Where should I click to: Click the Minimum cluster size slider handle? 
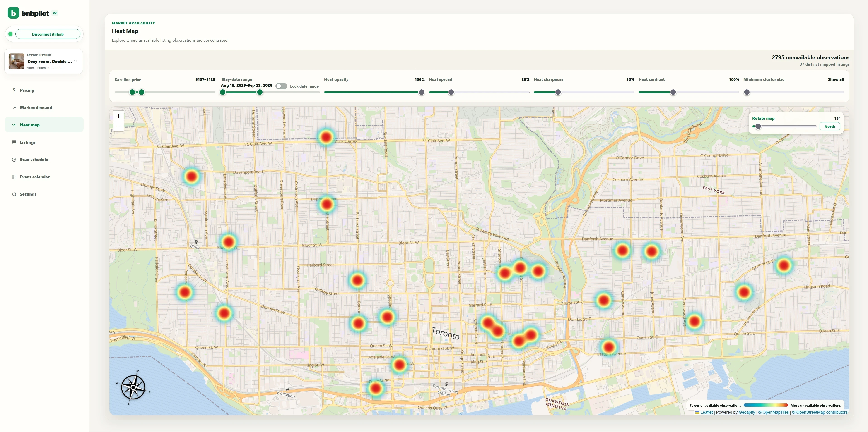click(747, 92)
